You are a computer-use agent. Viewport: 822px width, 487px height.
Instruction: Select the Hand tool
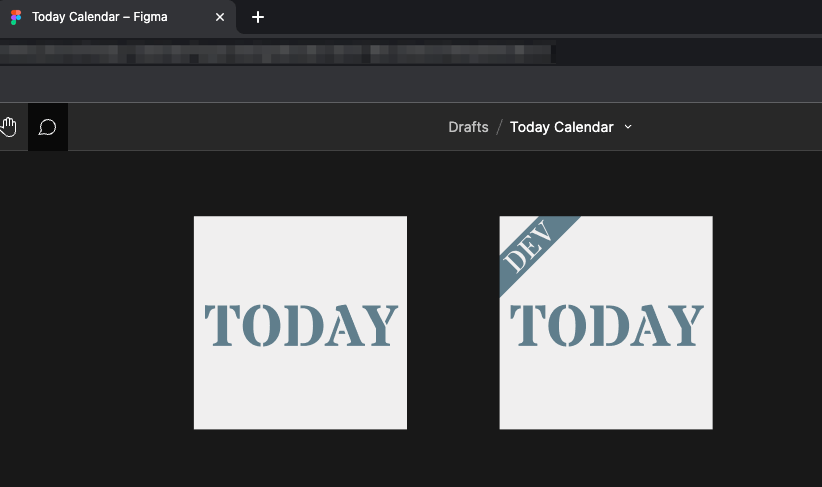[x=8, y=127]
